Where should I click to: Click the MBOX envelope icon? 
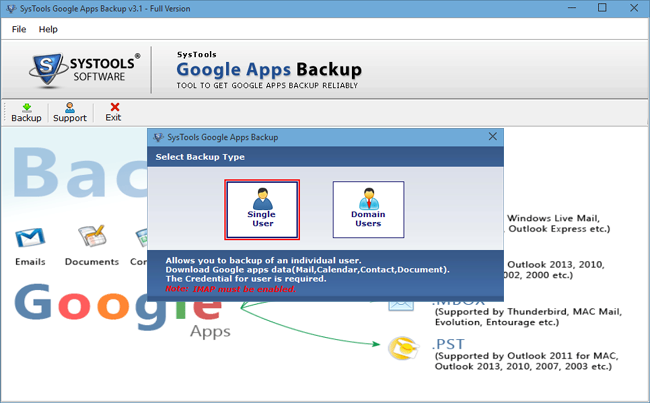(401, 305)
